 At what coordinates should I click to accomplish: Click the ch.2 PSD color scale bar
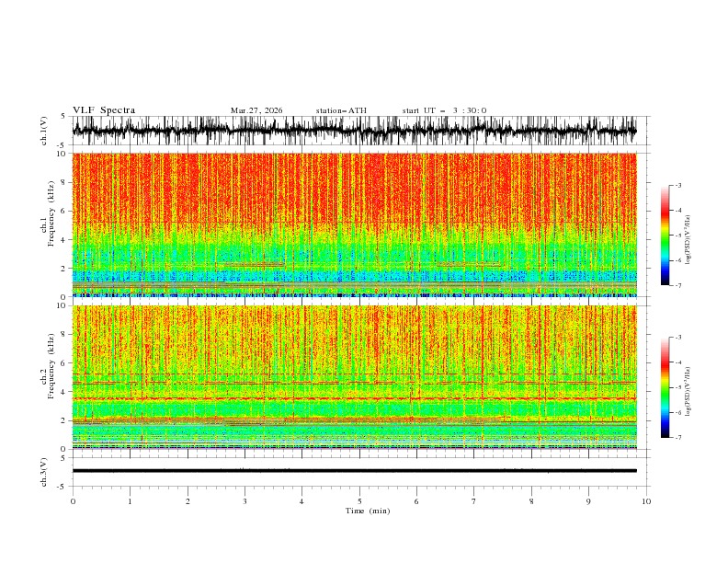[665, 387]
